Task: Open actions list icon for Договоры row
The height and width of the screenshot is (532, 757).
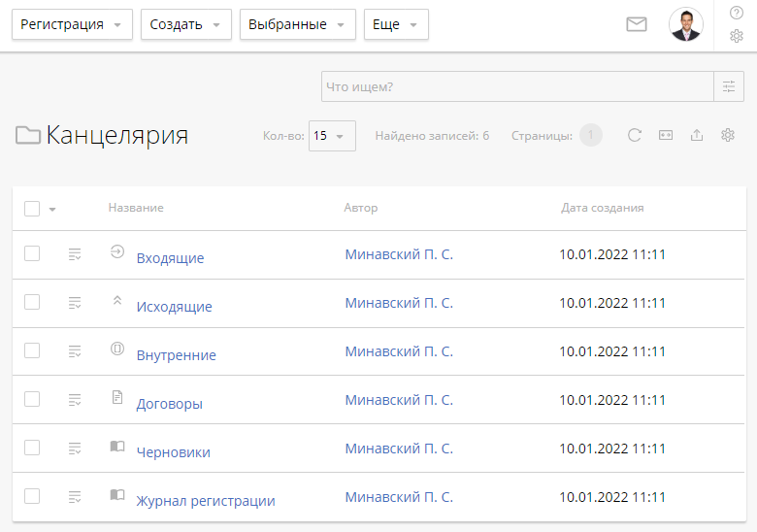Action: point(75,400)
